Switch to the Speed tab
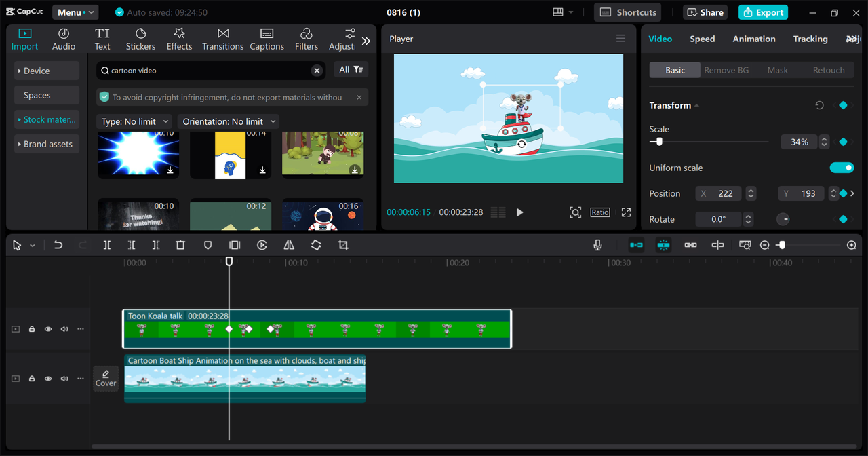Screen dimensions: 868x456 point(703,39)
